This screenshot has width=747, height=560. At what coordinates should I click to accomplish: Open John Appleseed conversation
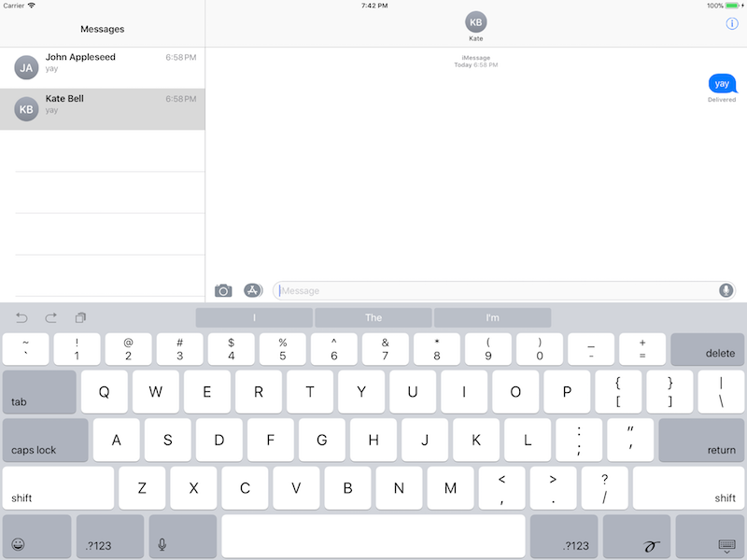click(x=103, y=67)
